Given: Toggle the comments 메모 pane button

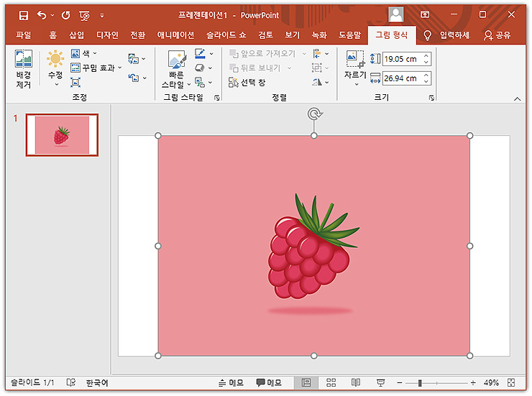Looking at the screenshot, I should pyautogui.click(x=269, y=383).
